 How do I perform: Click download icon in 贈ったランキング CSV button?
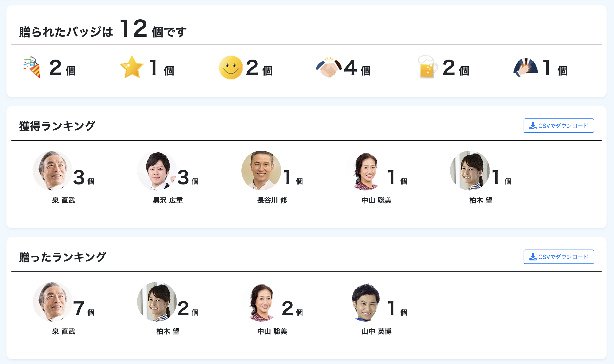click(533, 257)
